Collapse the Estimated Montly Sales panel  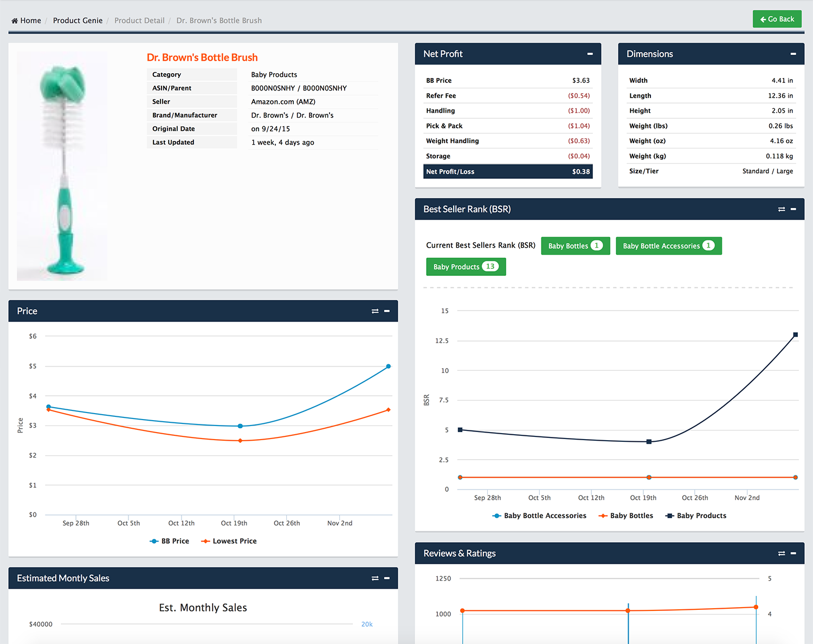[386, 578]
